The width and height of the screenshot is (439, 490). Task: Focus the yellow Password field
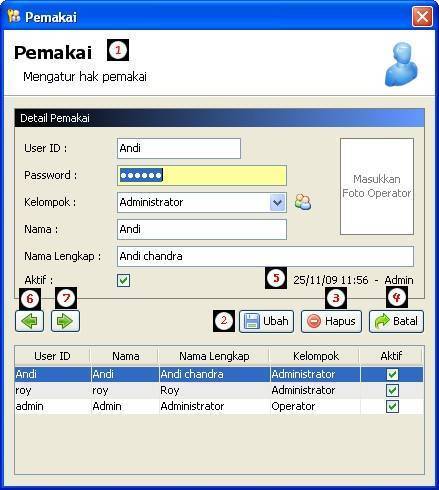202,175
